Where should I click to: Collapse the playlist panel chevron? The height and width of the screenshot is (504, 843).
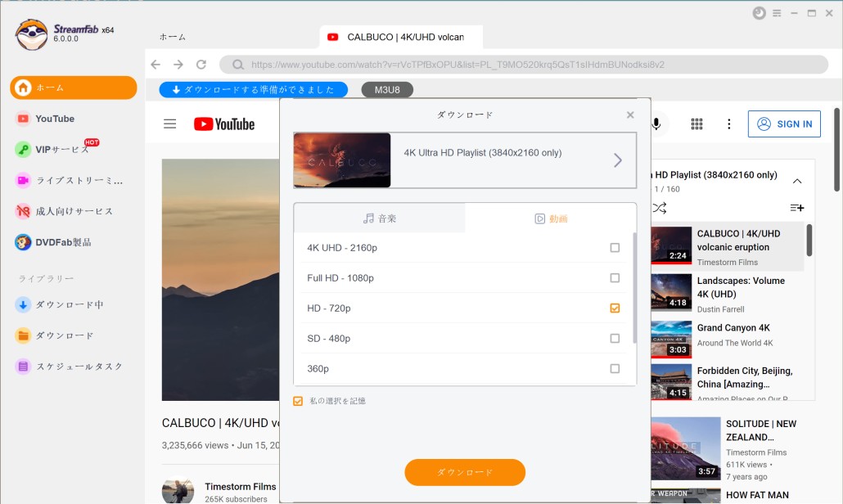pyautogui.click(x=797, y=182)
